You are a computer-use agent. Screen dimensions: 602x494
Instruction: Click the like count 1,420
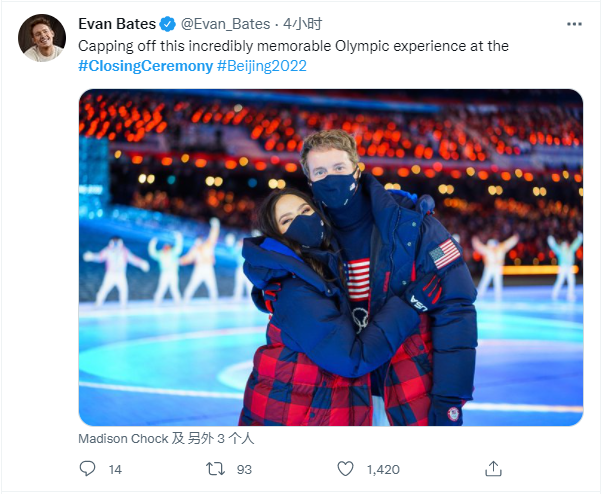tap(383, 468)
